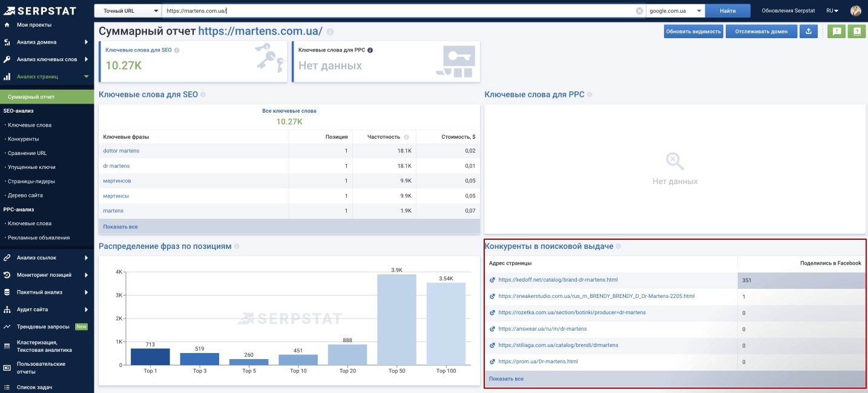Open the rozetka.com.ua competitor link

pos(572,312)
